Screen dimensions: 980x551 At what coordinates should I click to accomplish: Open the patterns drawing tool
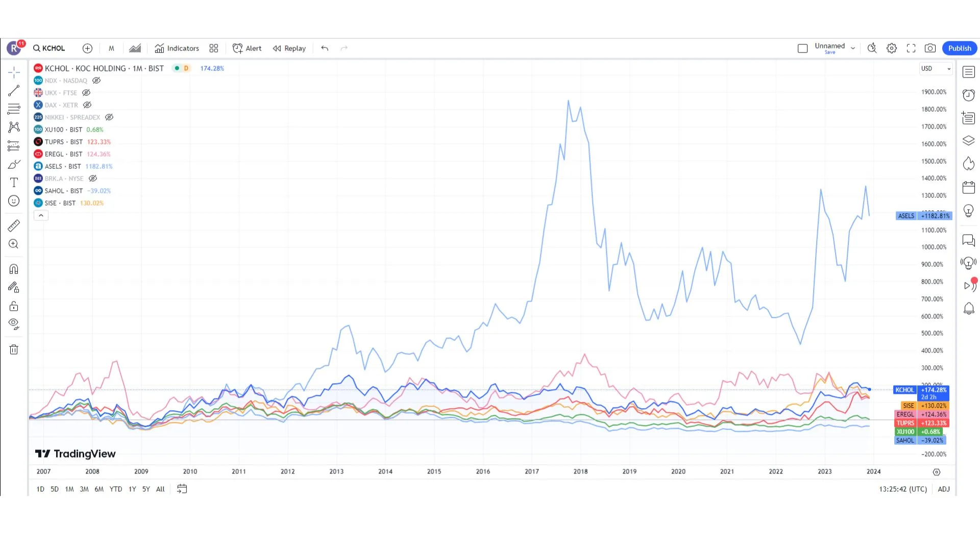tap(14, 127)
